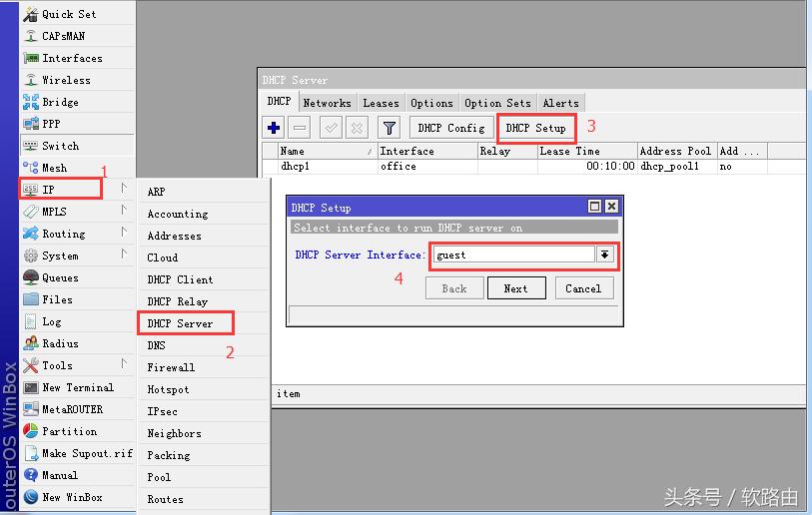Click the PPP computers icon
This screenshot has width=812, height=515.
click(x=31, y=124)
